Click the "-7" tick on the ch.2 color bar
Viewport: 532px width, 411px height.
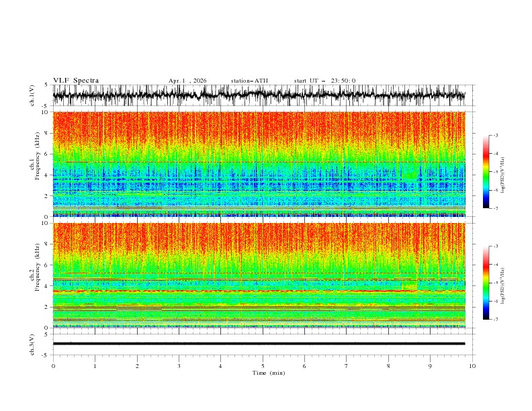(496, 320)
